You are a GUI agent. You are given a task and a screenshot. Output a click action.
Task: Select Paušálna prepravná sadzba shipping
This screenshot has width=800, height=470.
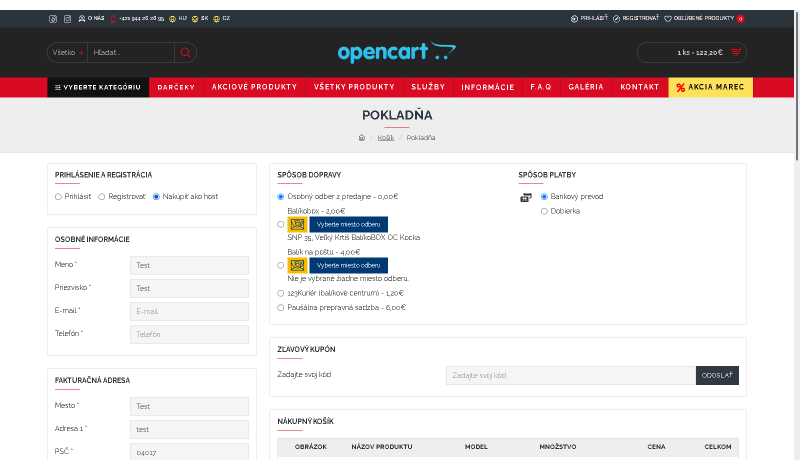coord(281,308)
